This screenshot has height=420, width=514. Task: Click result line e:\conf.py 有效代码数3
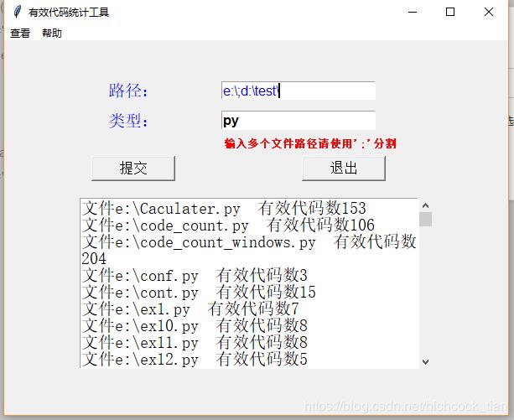pos(195,275)
